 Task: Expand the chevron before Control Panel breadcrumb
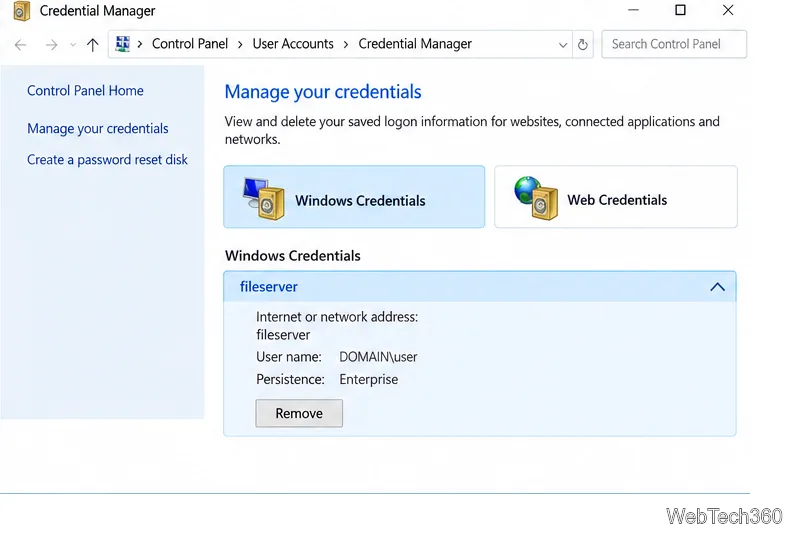click(x=140, y=44)
